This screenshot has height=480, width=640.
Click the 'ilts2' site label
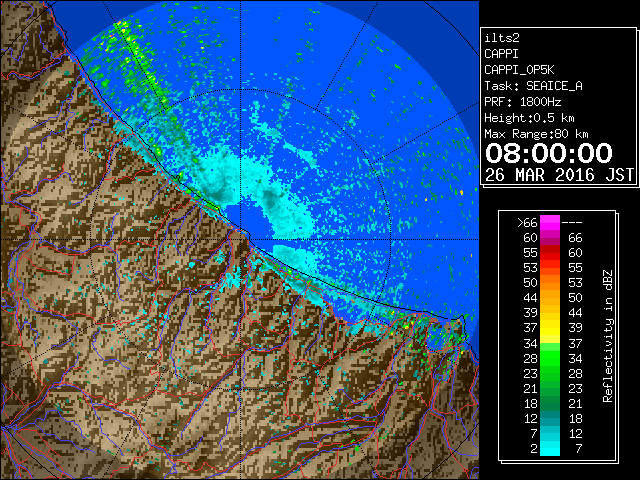coord(502,38)
